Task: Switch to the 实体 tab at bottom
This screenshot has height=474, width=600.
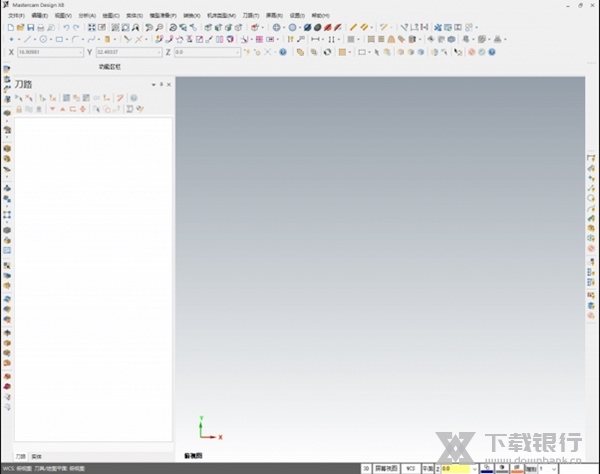Action: [36, 456]
